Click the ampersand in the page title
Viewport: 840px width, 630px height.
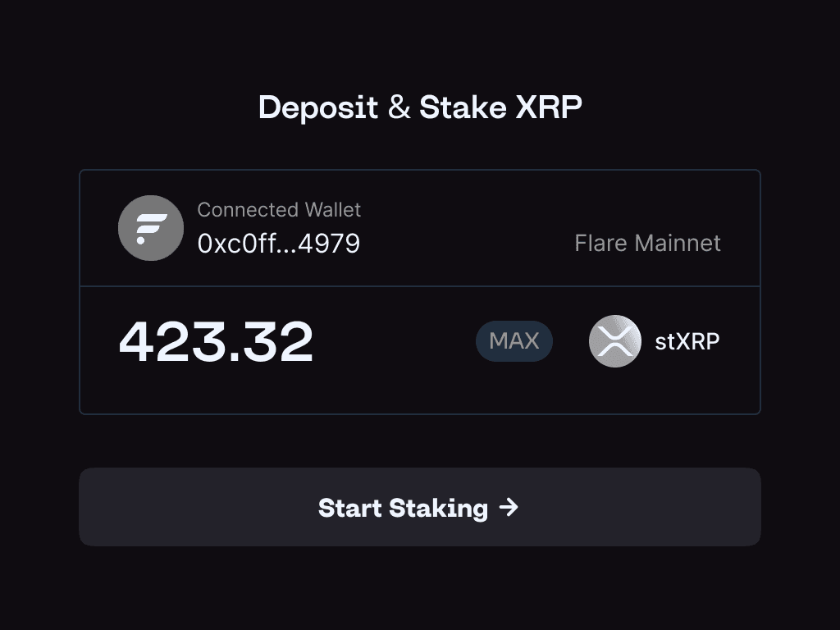pyautogui.click(x=399, y=108)
